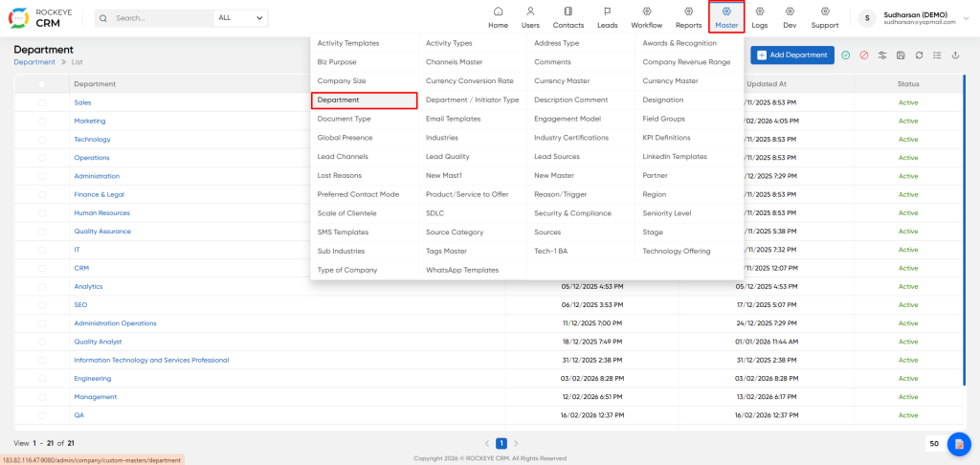Viewport: 980px width, 465px height.
Task: Click the save floppy-disk icon
Action: 901,55
